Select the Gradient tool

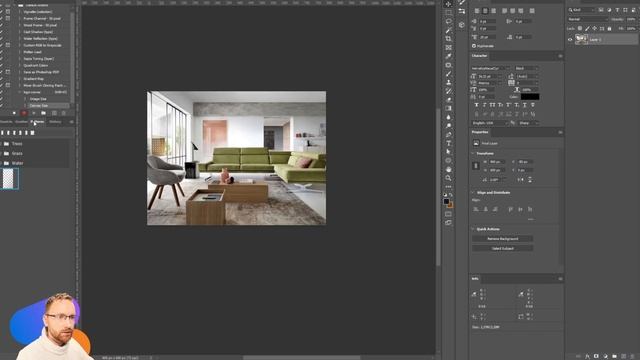point(448,109)
